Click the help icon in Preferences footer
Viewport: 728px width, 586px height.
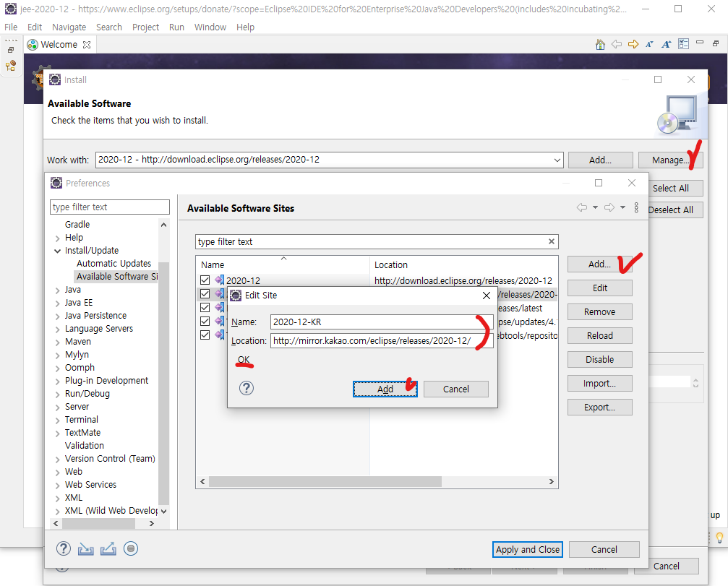(64, 549)
